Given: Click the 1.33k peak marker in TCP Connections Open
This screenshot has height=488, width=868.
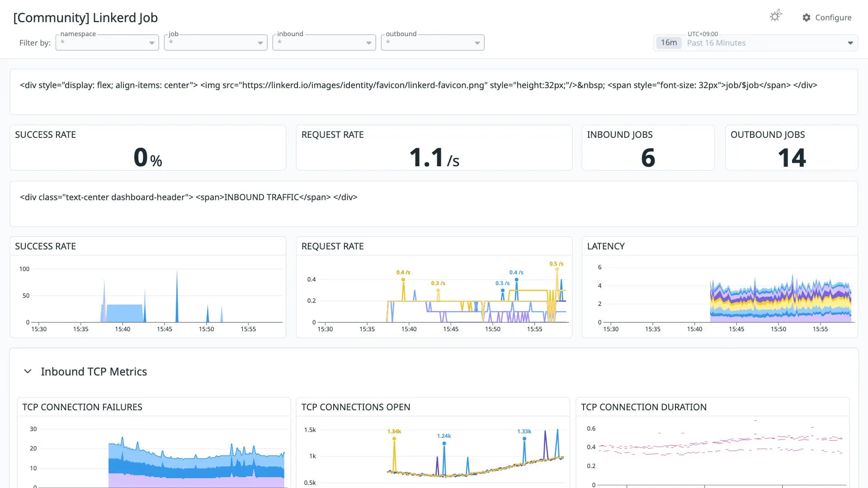Looking at the screenshot, I should coord(524,438).
